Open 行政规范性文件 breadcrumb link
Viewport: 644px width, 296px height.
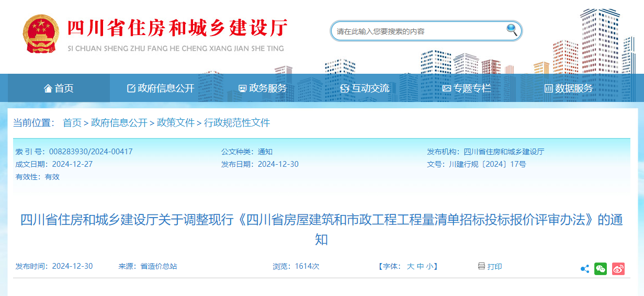(237, 123)
